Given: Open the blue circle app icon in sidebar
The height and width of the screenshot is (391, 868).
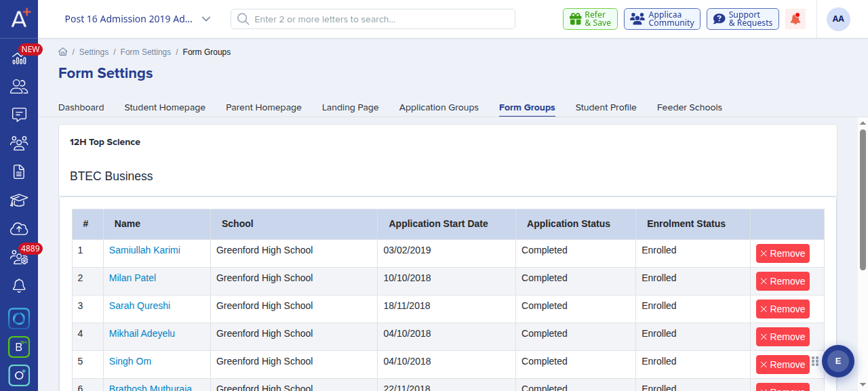Looking at the screenshot, I should (x=19, y=318).
